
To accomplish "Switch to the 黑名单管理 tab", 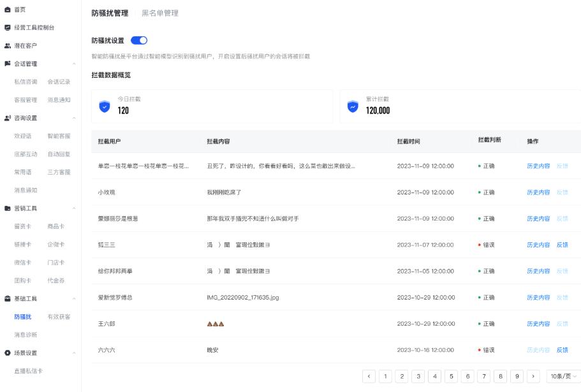I will click(x=160, y=13).
